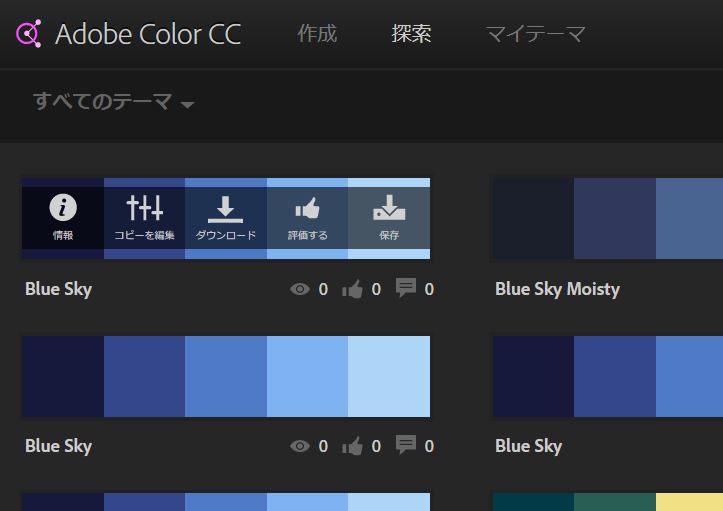Viewport: 723px width, 511px height.
Task: Click comment icon of second Blue Sky theme
Action: tap(406, 446)
